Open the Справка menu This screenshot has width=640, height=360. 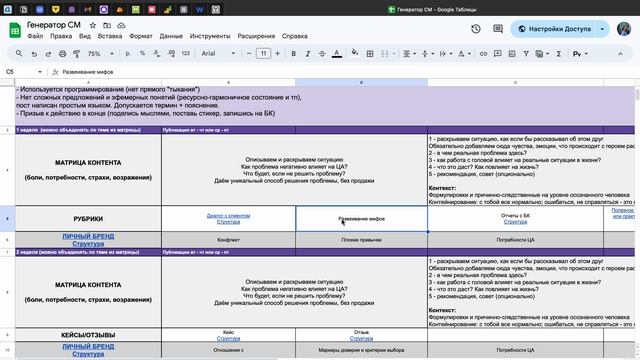295,36
